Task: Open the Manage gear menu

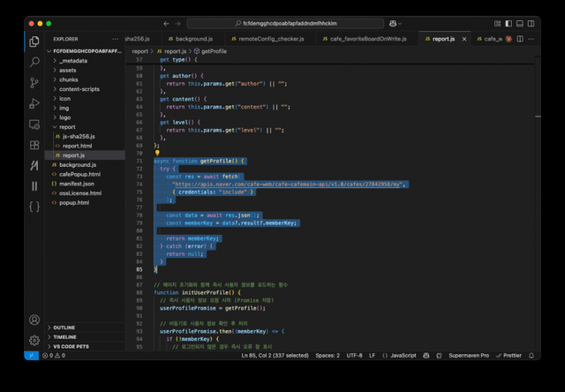Action: [34, 340]
